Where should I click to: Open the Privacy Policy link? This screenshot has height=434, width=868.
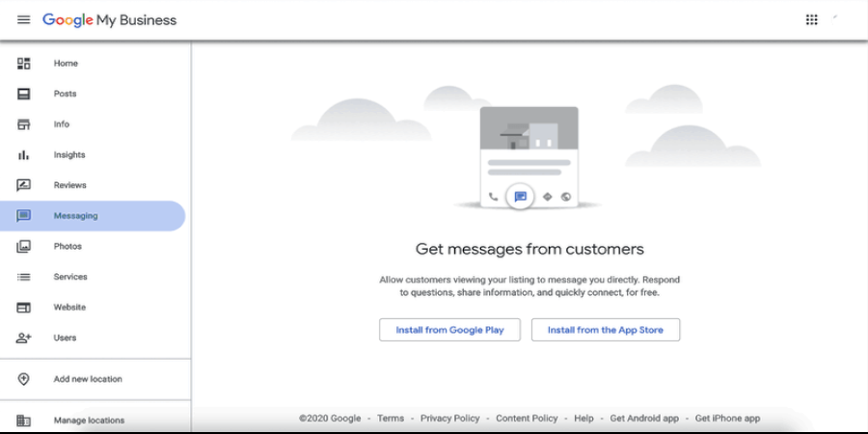[x=450, y=419]
